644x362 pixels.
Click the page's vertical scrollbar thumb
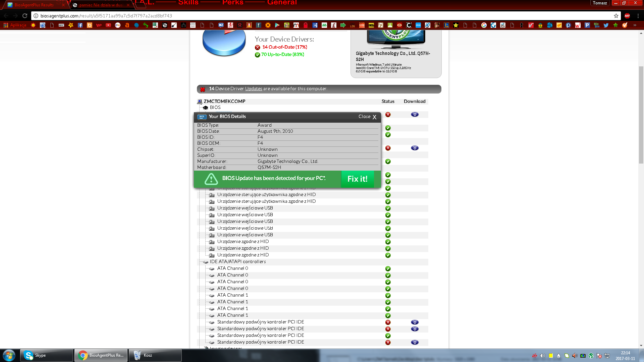point(641,115)
